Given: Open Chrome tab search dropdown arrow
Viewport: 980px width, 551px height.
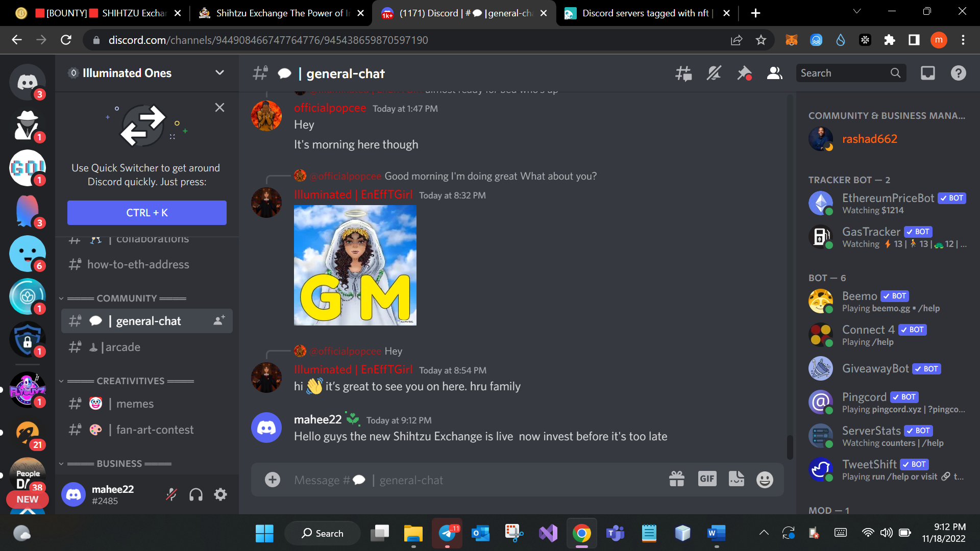Looking at the screenshot, I should 857,11.
